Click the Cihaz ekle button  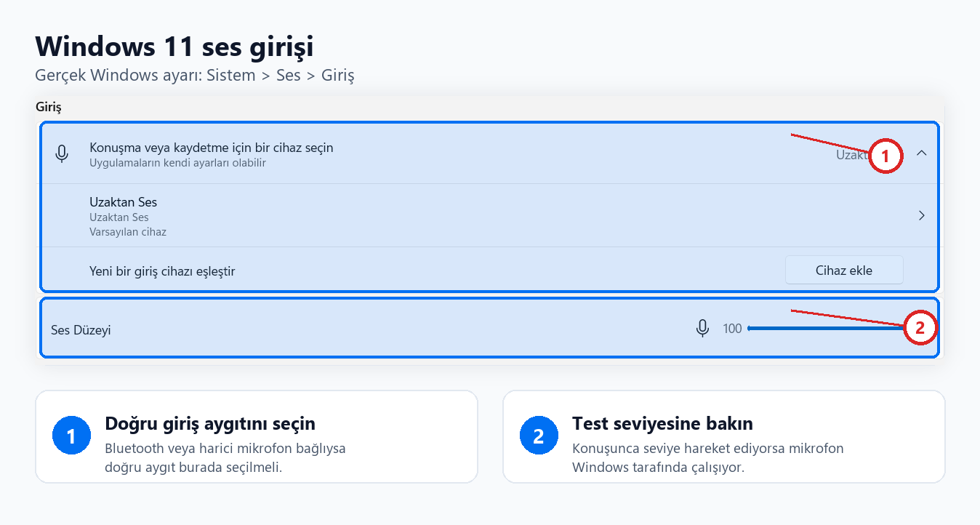click(x=844, y=270)
